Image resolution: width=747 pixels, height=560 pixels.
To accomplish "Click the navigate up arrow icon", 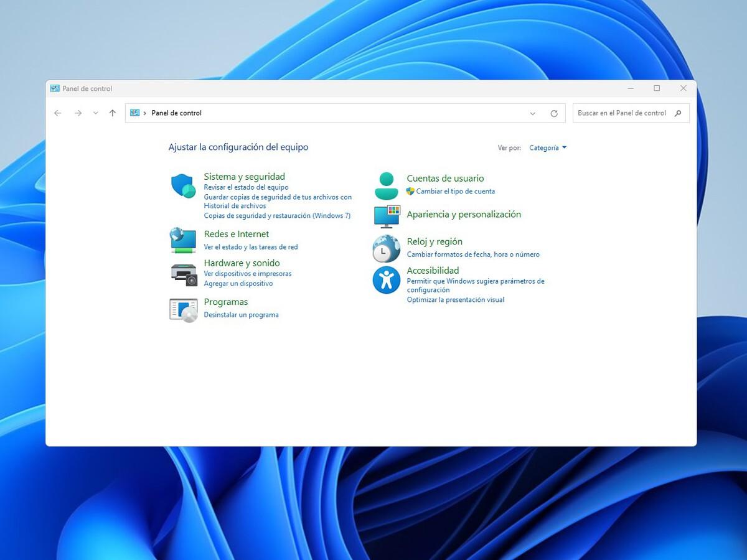I will [112, 113].
